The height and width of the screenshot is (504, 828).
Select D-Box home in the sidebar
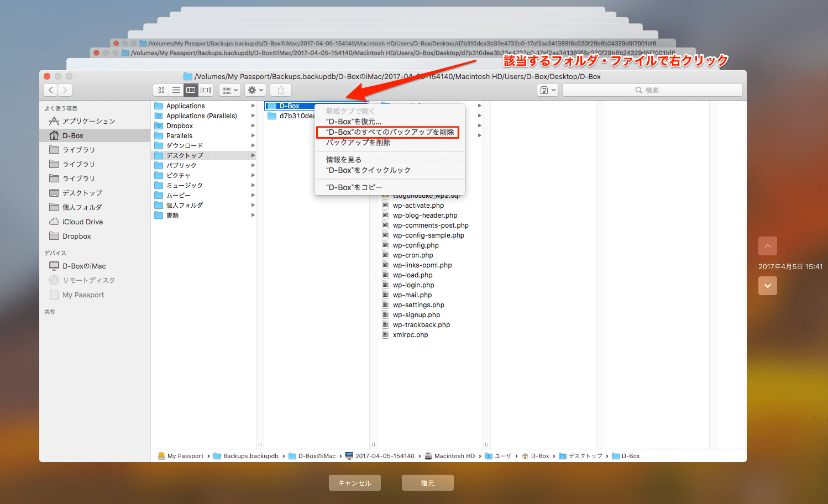click(95, 135)
